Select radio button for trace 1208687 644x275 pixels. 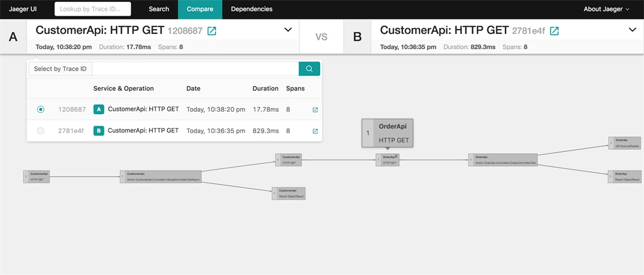[x=41, y=109]
